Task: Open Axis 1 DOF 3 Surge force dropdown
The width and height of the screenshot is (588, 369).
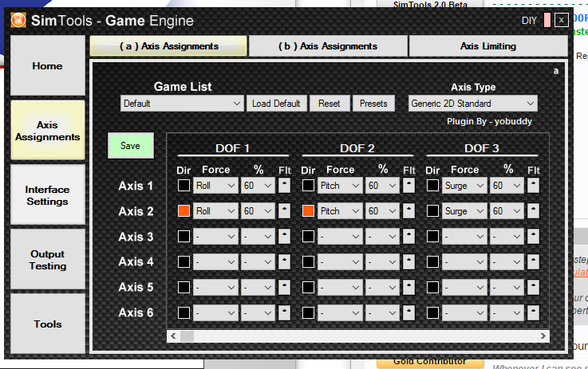Action: pos(464,186)
